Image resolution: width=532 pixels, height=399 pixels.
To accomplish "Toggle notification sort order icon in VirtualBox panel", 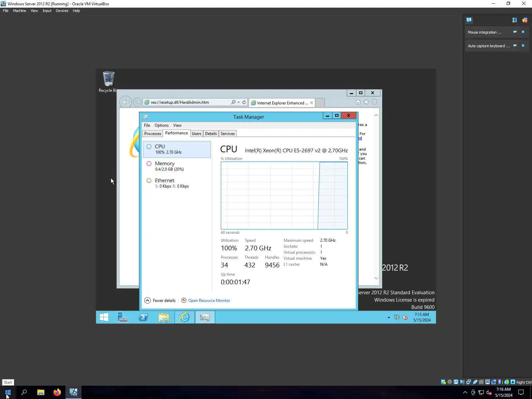I will (515, 20).
